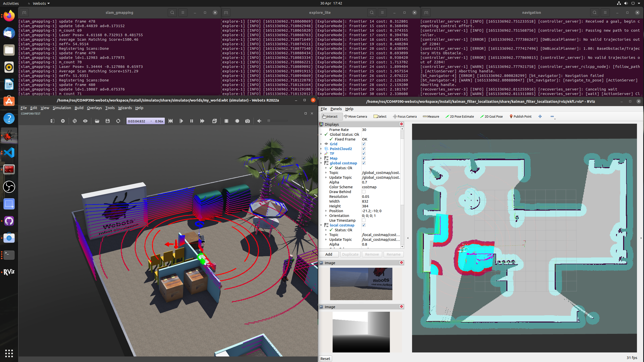Open the RViz Panels menu

(x=336, y=109)
